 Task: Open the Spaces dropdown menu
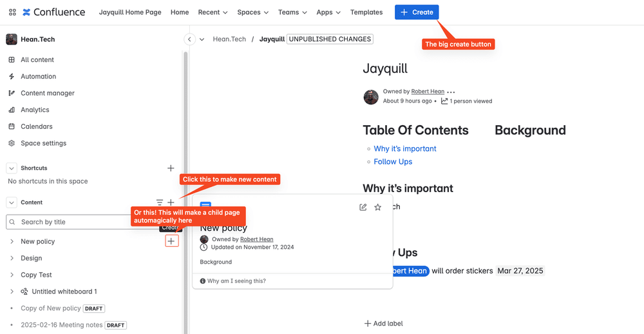point(253,12)
